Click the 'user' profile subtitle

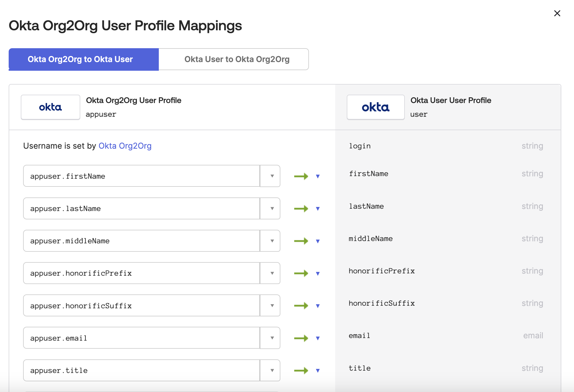point(419,115)
